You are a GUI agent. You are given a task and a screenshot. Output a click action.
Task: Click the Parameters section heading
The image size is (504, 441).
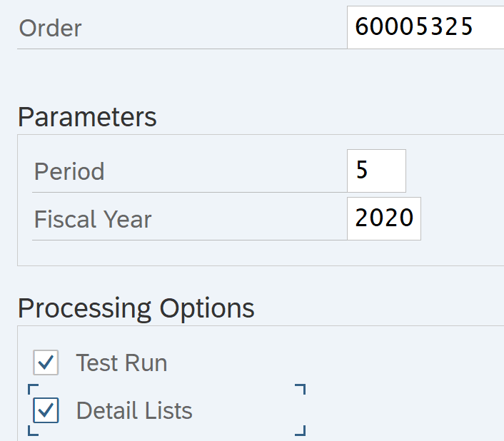[87, 116]
